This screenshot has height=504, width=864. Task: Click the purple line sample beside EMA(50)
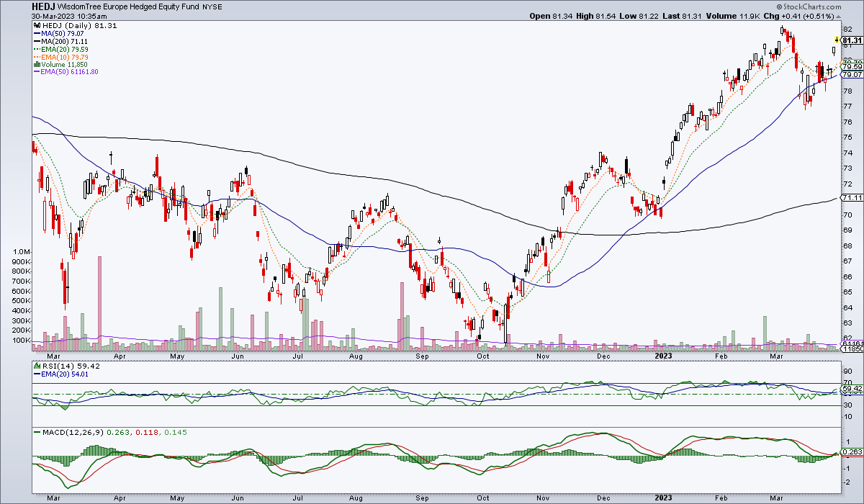coord(36,72)
